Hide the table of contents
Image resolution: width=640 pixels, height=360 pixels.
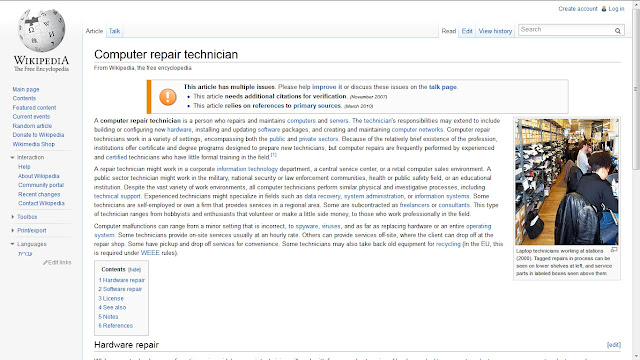pyautogui.click(x=134, y=270)
